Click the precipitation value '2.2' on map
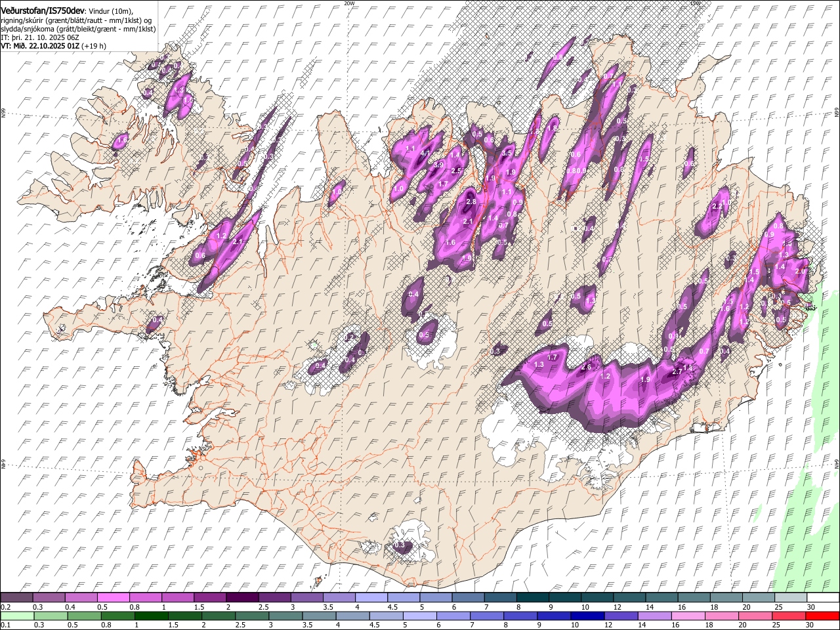 point(717,207)
